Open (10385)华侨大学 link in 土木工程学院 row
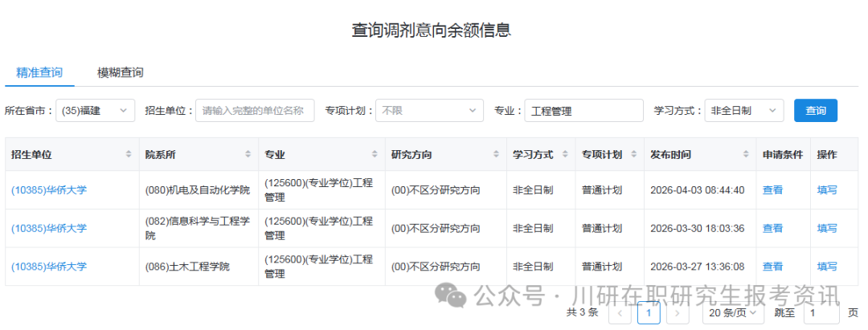 pyautogui.click(x=49, y=267)
